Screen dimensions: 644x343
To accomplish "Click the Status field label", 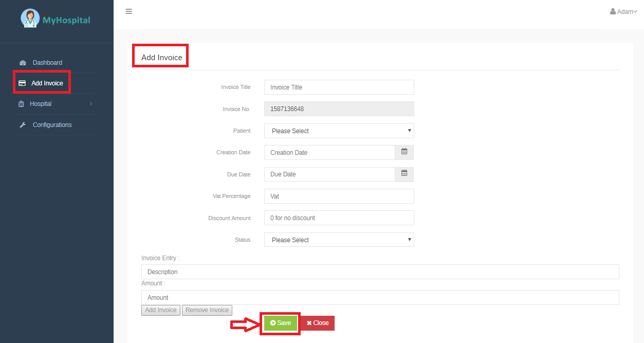I will coord(243,240).
